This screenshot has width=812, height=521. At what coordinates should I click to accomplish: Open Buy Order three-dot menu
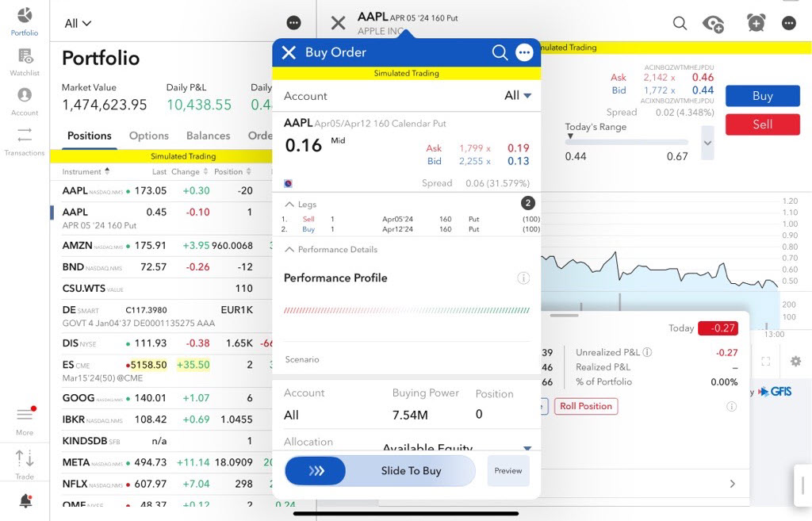coord(524,52)
